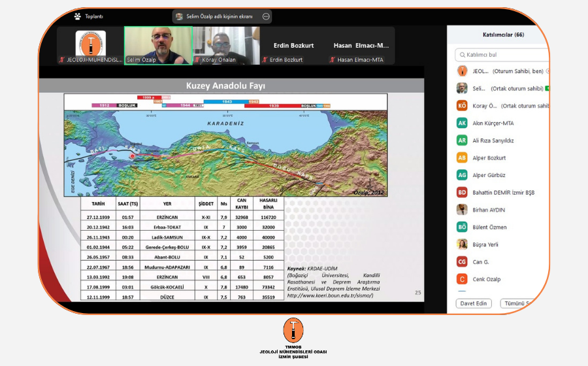
Task: Click Bahattin DEMİR's BD avatar
Action: click(x=462, y=192)
